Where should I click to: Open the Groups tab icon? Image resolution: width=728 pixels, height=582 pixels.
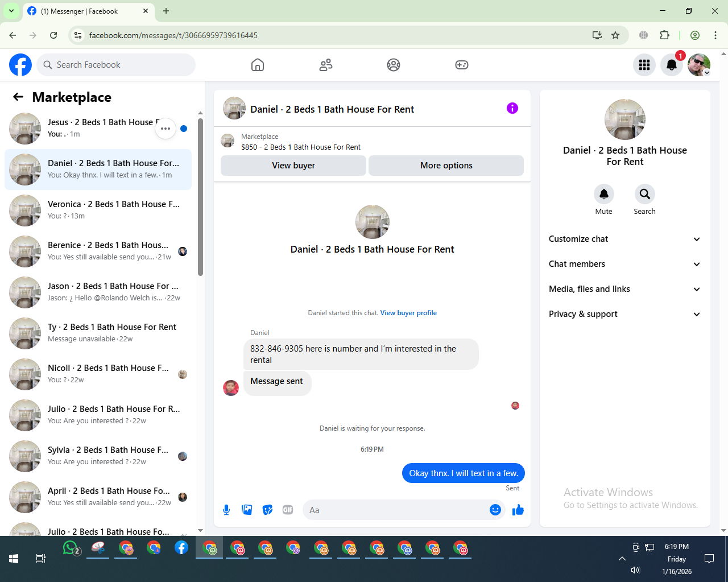pos(394,65)
